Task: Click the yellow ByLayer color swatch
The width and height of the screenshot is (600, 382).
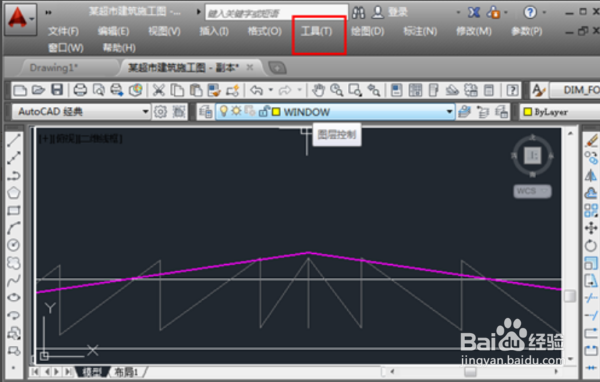Action: pos(528,112)
